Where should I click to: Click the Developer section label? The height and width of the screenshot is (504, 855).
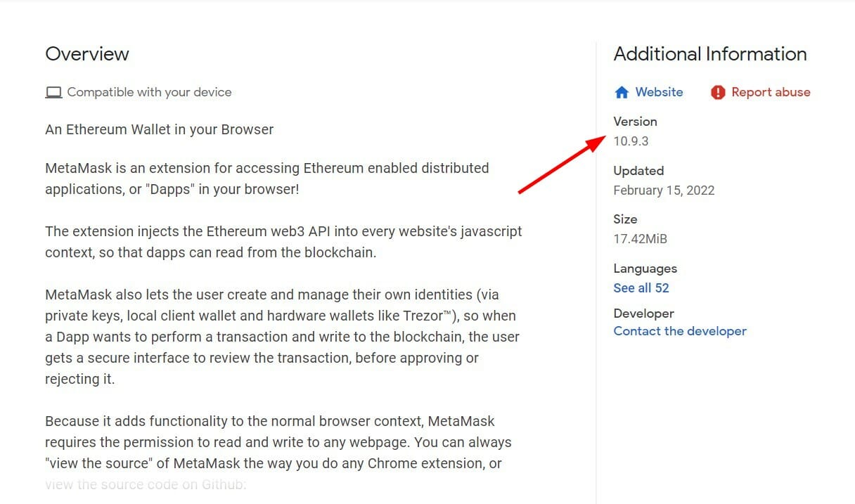pyautogui.click(x=643, y=313)
